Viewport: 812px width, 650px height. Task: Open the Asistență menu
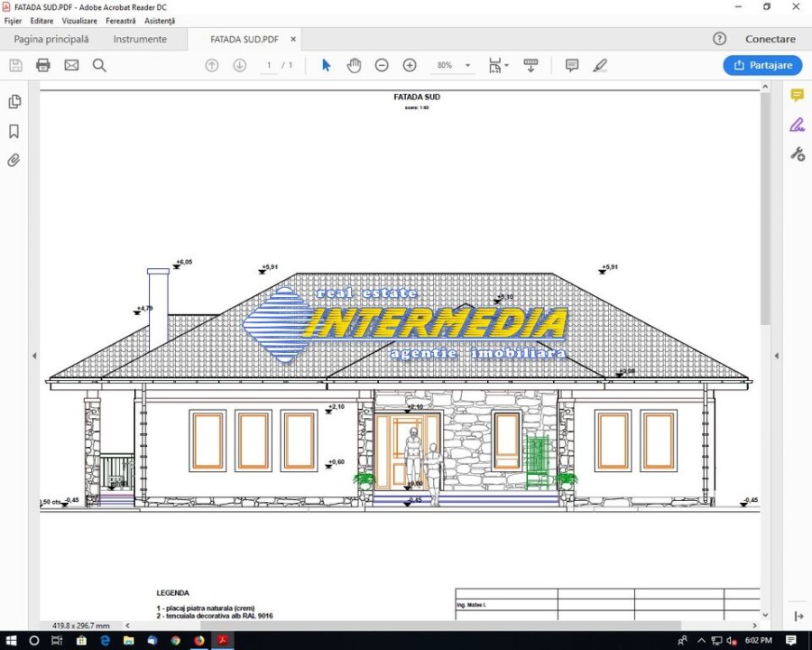pos(160,21)
